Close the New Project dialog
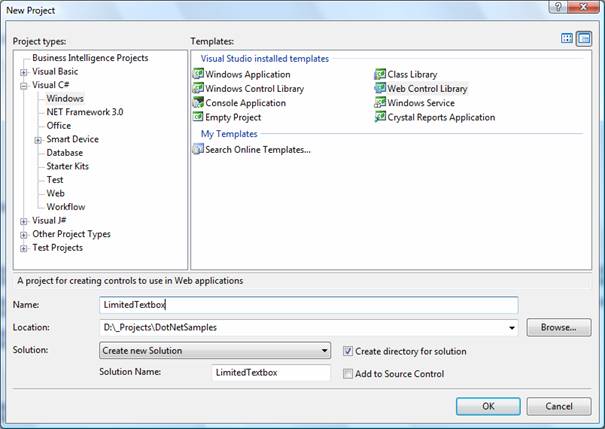The height and width of the screenshot is (429, 605). 583,7
